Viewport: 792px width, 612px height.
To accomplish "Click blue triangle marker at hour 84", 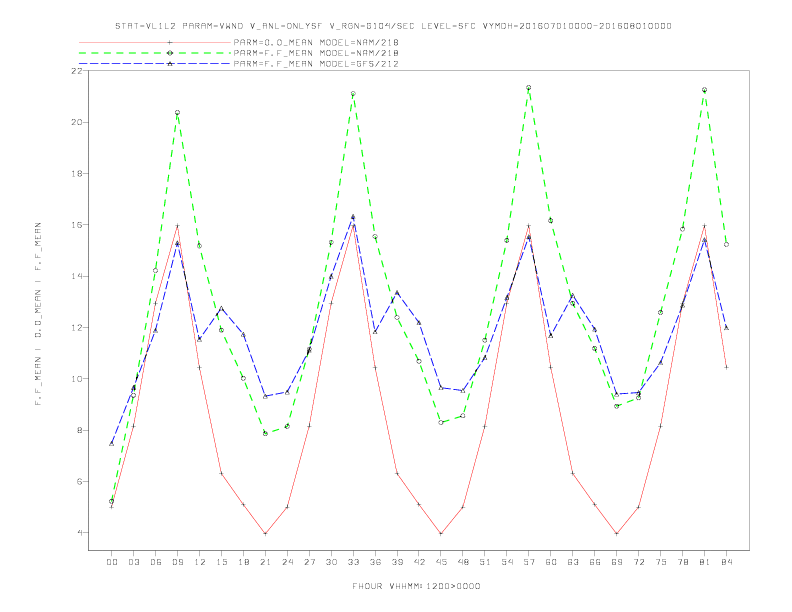I will pyautogui.click(x=726, y=327).
